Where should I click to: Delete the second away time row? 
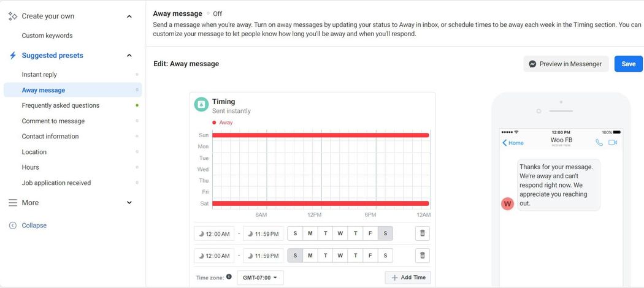pos(422,256)
